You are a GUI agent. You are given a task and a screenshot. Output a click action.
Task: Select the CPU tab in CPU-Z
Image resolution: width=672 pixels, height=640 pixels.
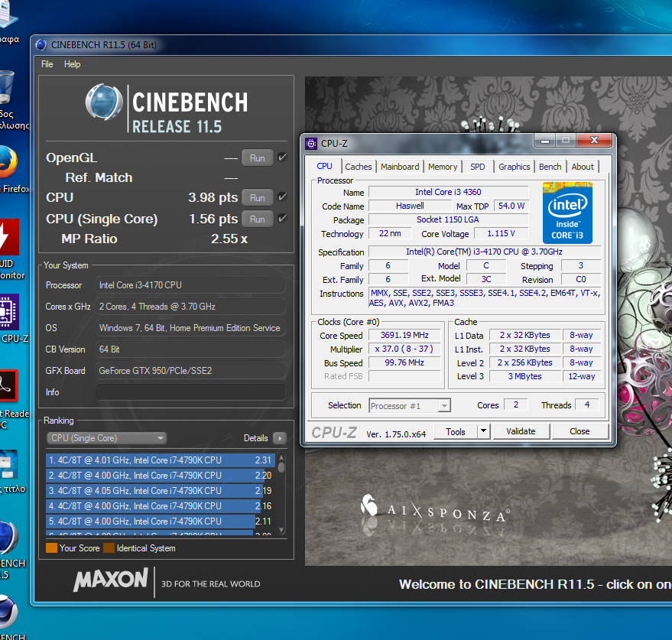point(324,167)
